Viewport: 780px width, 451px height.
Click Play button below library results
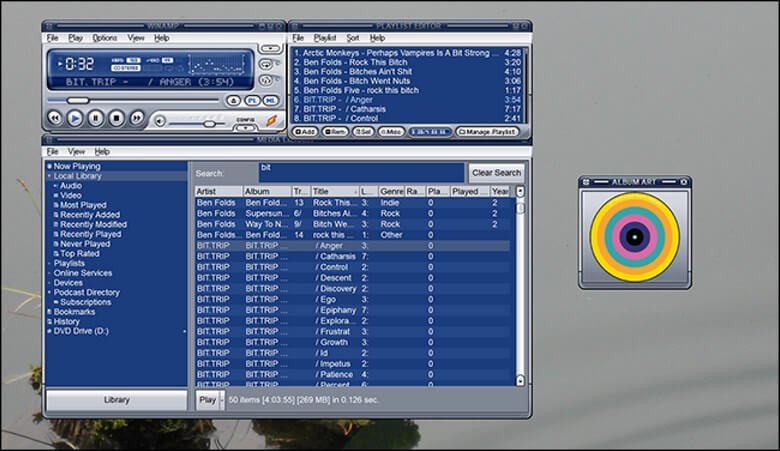(207, 400)
